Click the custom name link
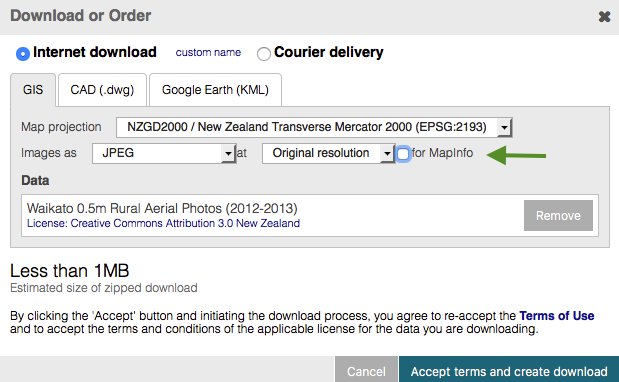Viewport: 619px width, 382px height. pos(208,52)
